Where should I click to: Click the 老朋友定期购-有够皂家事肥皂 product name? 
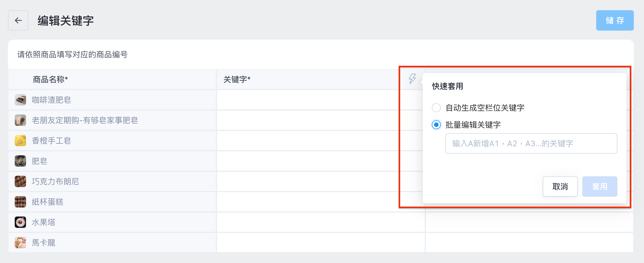click(85, 120)
